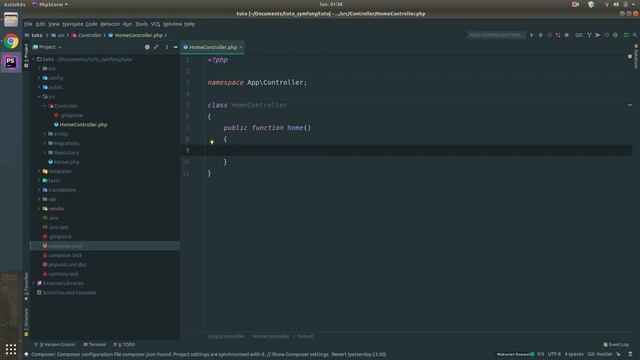The width and height of the screenshot is (640, 360).
Task: Open the VCS menu
Action: pos(156,24)
